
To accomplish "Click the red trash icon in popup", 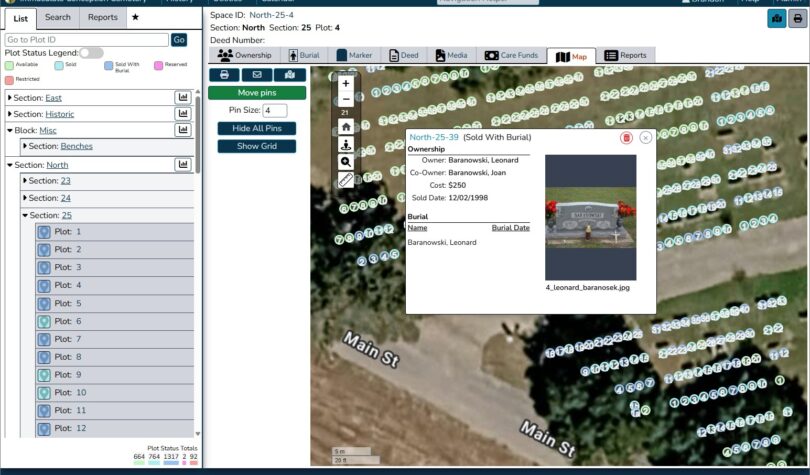I will pos(626,138).
